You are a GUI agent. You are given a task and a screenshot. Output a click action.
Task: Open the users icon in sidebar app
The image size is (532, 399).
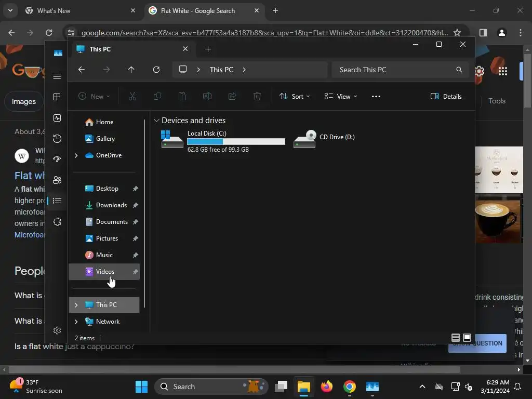tap(57, 180)
